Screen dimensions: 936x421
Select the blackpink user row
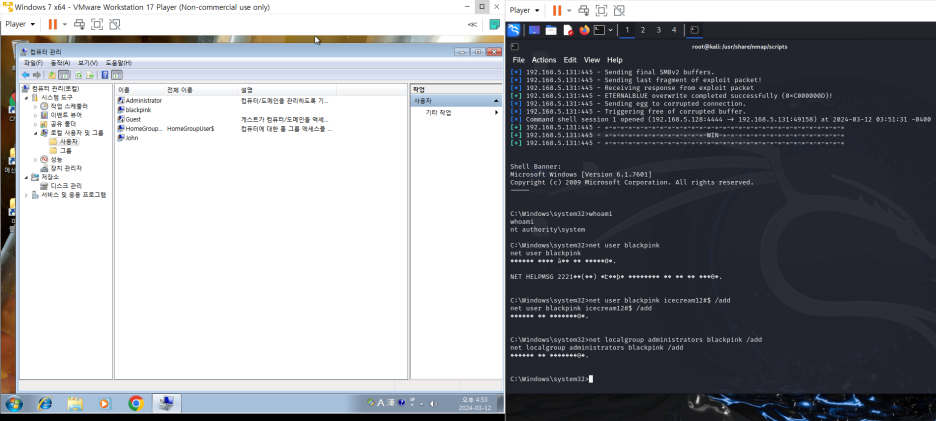pos(134,110)
